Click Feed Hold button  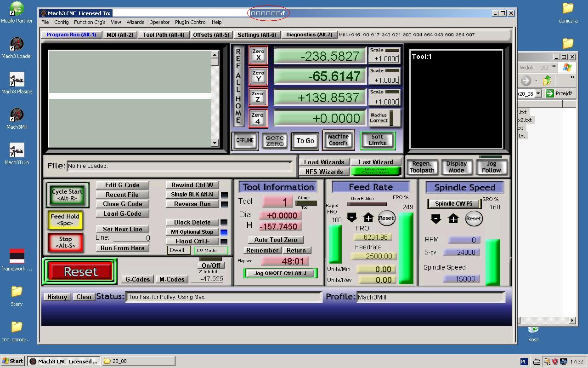(65, 219)
